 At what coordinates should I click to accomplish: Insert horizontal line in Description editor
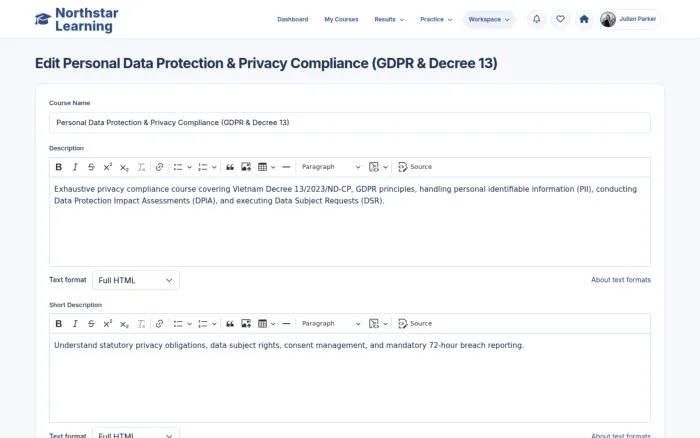(x=286, y=167)
